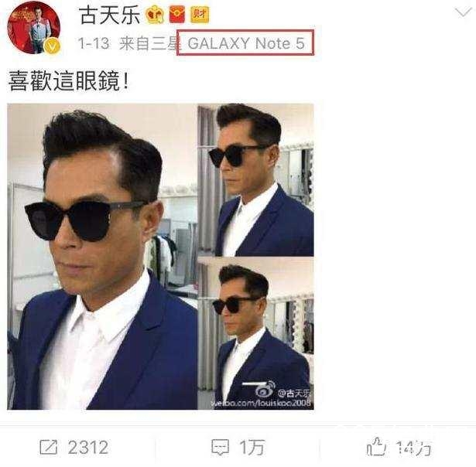Open the post options chevron menu
Screen dimensions: 476x467
(464, 12)
